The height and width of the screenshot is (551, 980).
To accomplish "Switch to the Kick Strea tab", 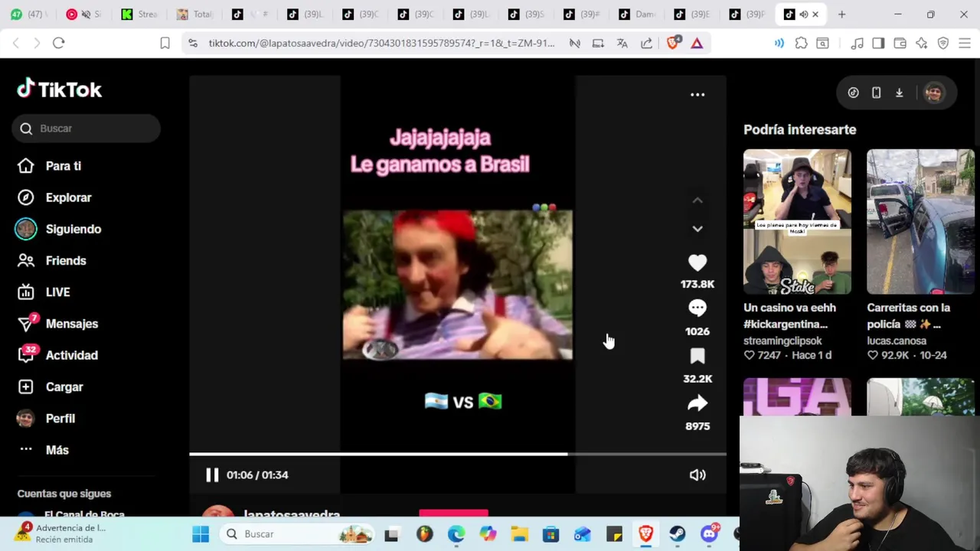I will 139,14.
